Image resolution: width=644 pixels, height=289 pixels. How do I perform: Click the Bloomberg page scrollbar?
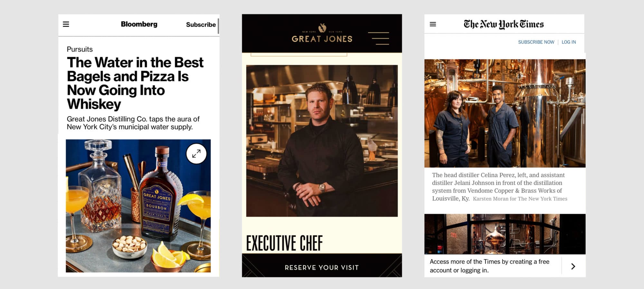click(x=218, y=26)
